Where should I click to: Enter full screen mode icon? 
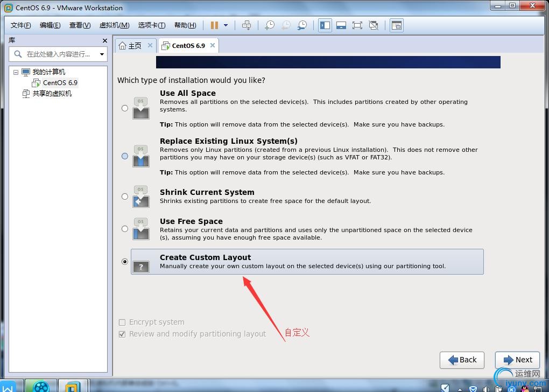tap(357, 25)
